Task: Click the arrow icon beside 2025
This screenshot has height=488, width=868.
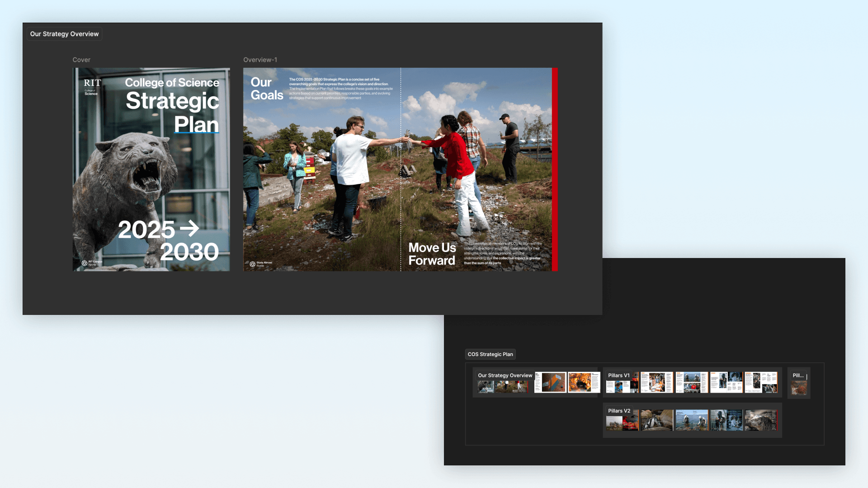Action: [189, 228]
